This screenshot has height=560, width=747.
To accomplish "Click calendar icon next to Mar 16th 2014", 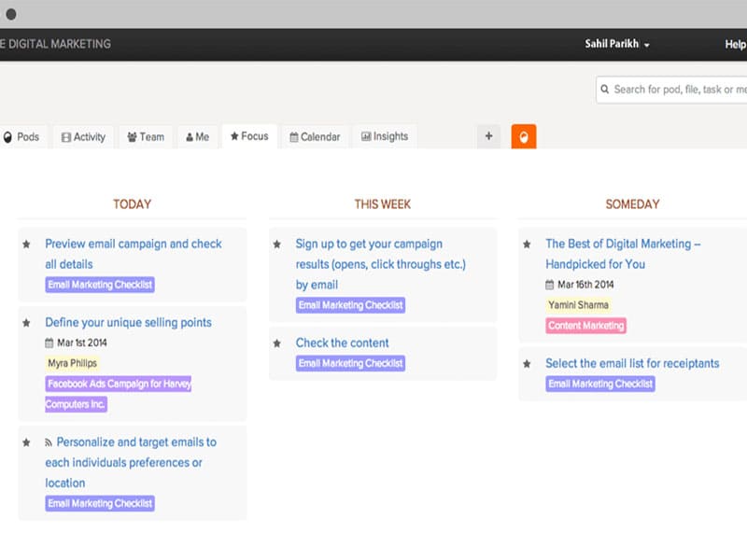I will [550, 285].
